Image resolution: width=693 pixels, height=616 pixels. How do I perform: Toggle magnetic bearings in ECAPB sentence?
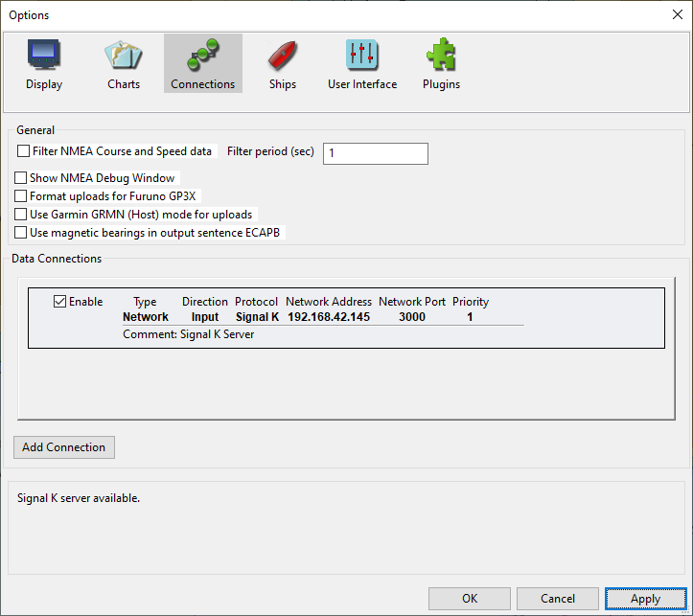point(22,233)
